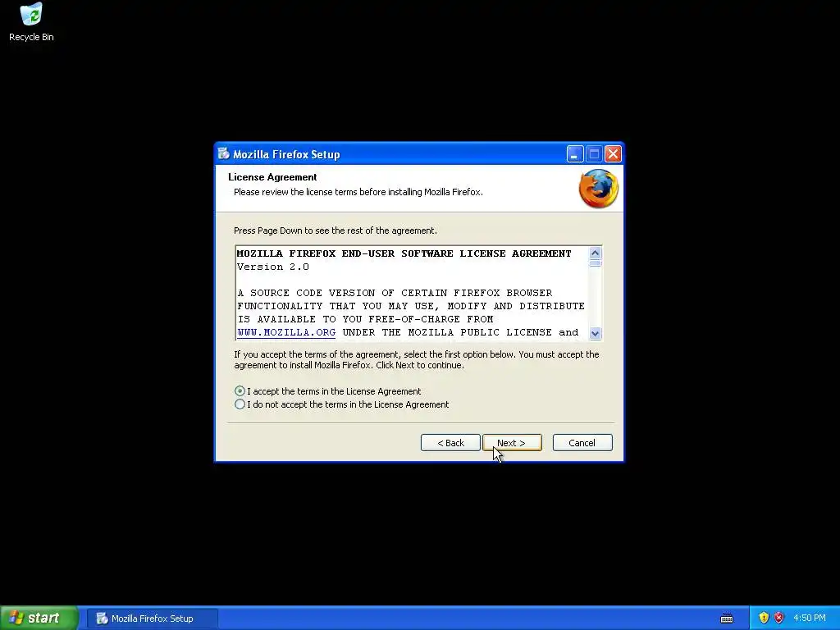
Task: Click the installer icon in title bar
Action: tap(224, 153)
